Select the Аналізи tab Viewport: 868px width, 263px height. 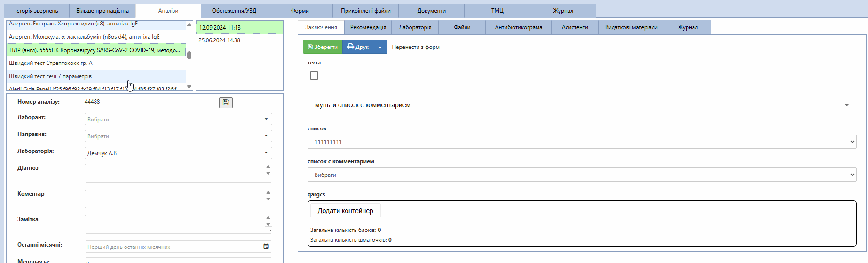click(168, 11)
